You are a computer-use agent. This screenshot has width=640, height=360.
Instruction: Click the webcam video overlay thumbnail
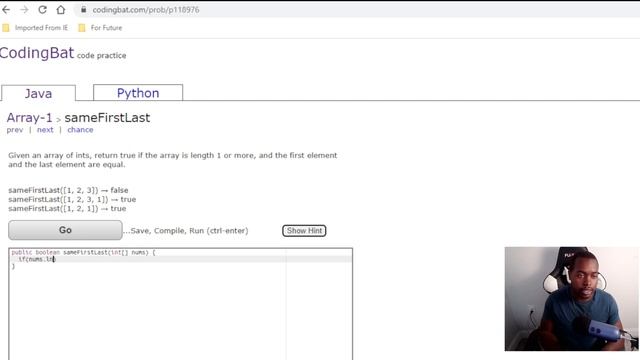571,299
